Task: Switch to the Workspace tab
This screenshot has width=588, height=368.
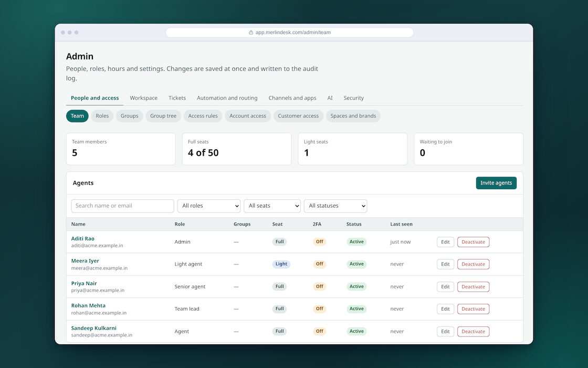Action: pyautogui.click(x=144, y=98)
